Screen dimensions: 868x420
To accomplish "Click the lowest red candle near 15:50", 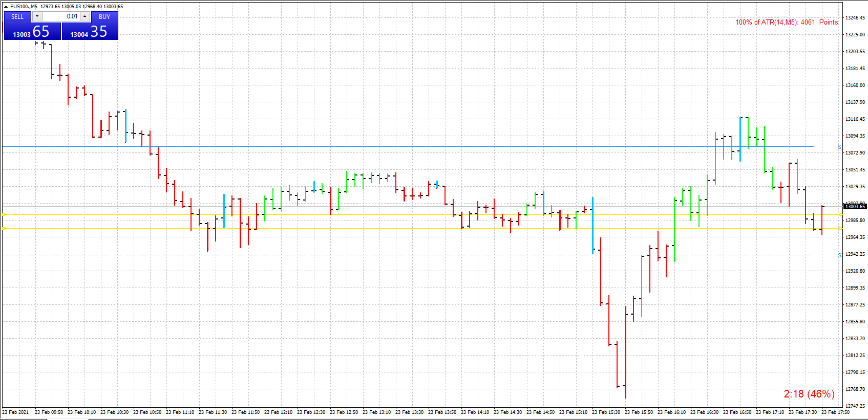I will click(625, 352).
